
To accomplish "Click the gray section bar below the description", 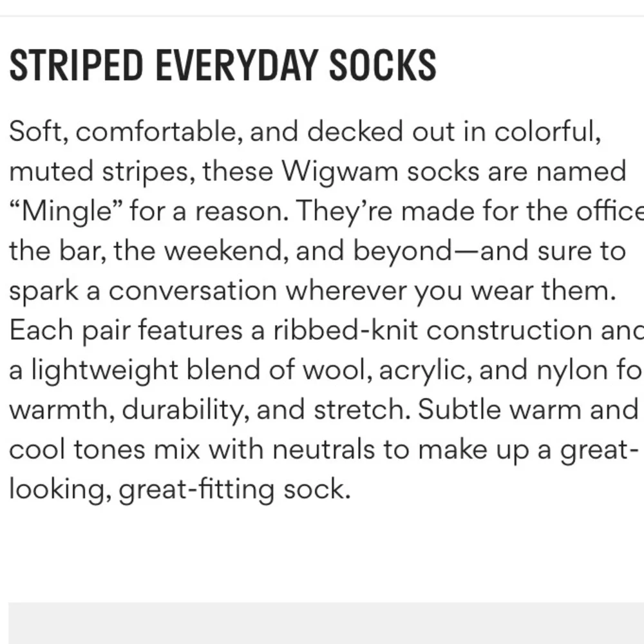I will pyautogui.click(x=326, y=623).
